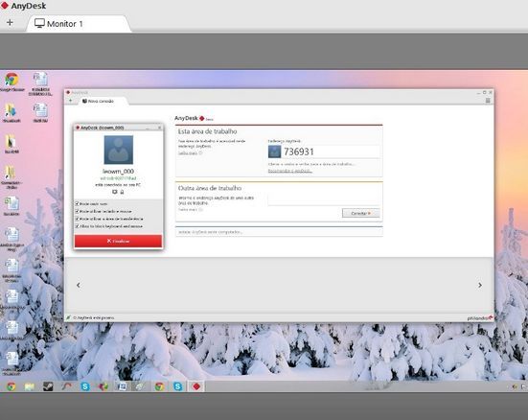Click the monitor icon under the leowm_000 session info
The image size is (528, 420).
point(115,192)
